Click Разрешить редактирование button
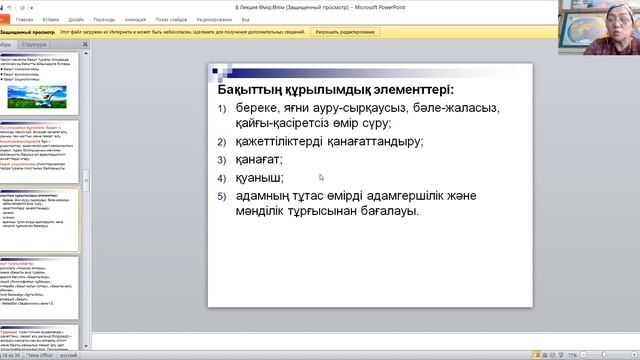The width and height of the screenshot is (640, 360). 345,32
